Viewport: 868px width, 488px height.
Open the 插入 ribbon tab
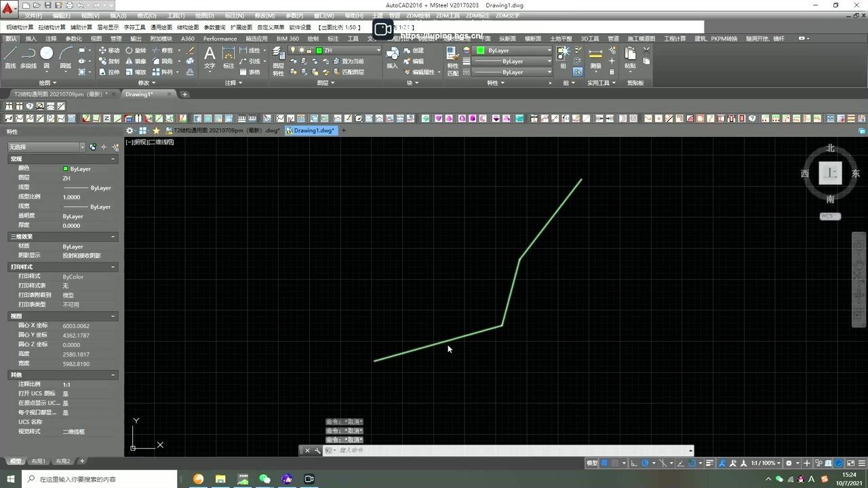click(31, 39)
